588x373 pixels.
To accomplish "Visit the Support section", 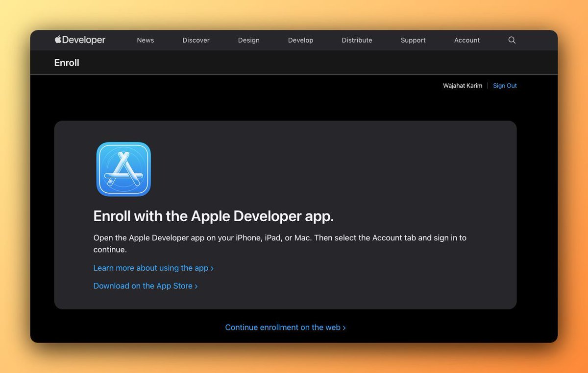I will tap(413, 40).
